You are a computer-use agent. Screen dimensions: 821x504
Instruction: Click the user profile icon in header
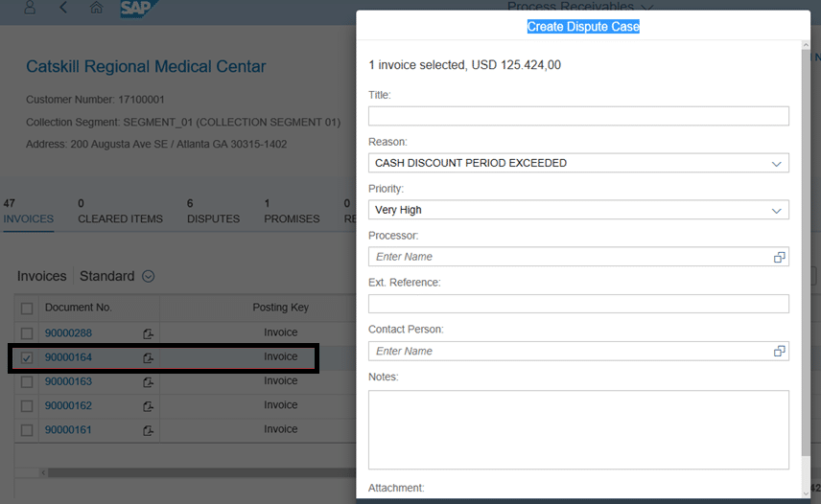click(30, 8)
